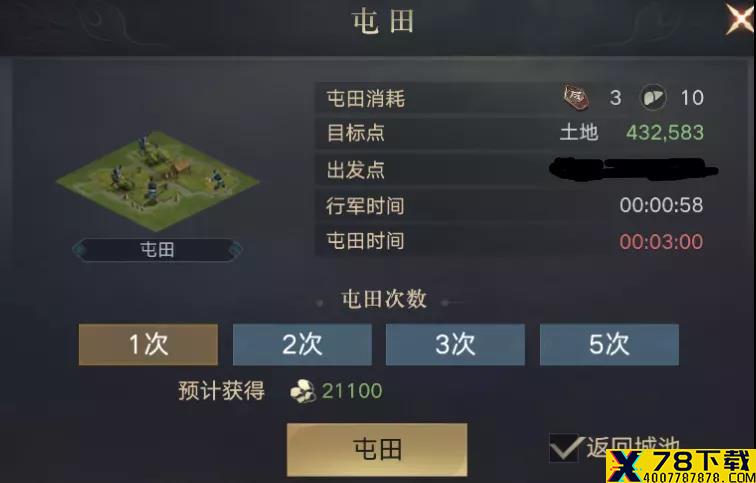Viewport: 756px width, 483px height.
Task: Click the stamina icon beside 10
Action: tap(653, 97)
